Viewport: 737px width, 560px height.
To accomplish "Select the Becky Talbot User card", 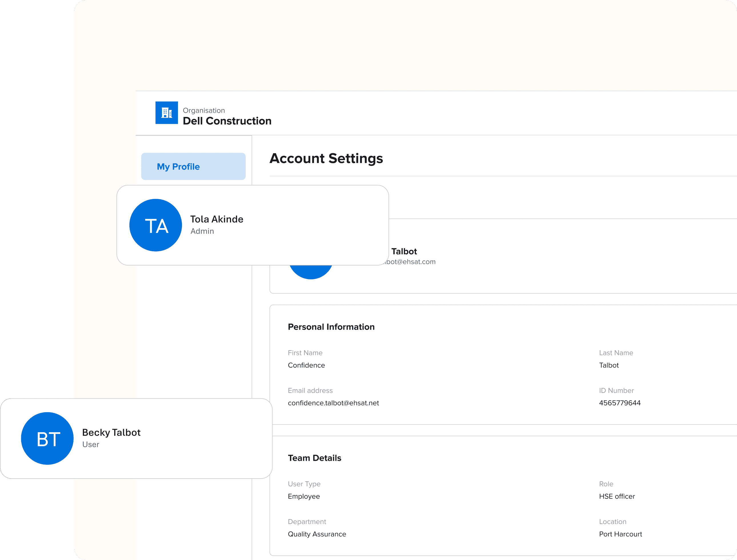I will click(x=136, y=438).
